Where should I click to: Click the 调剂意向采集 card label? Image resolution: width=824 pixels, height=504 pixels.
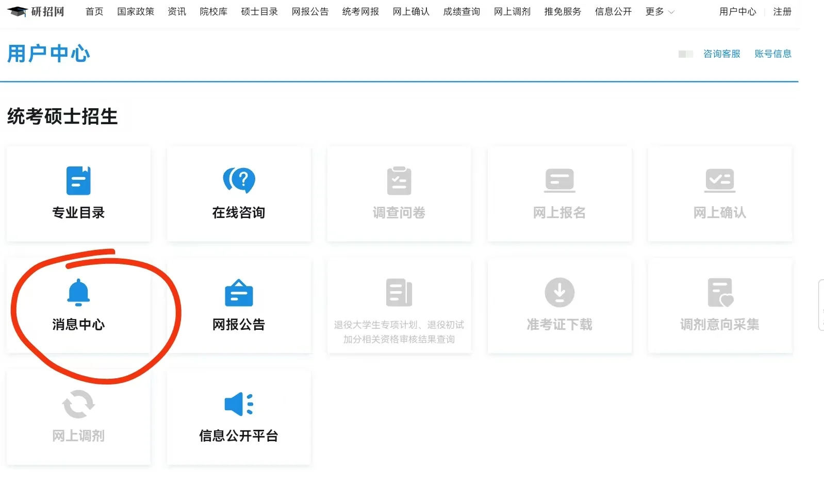coord(720,324)
